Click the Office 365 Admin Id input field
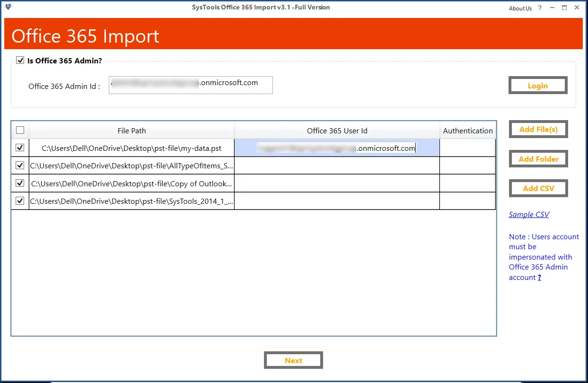The image size is (588, 383). point(191,85)
